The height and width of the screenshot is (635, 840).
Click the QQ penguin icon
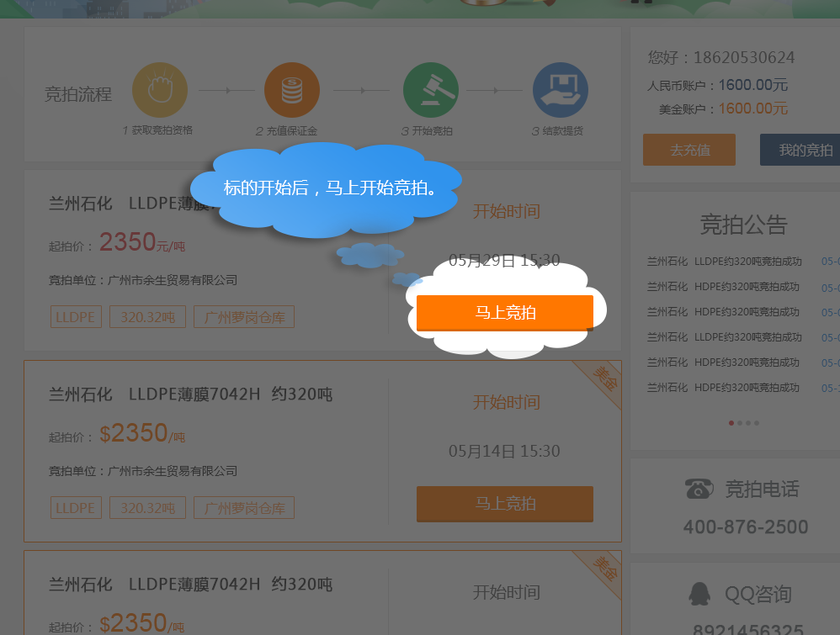tap(699, 594)
